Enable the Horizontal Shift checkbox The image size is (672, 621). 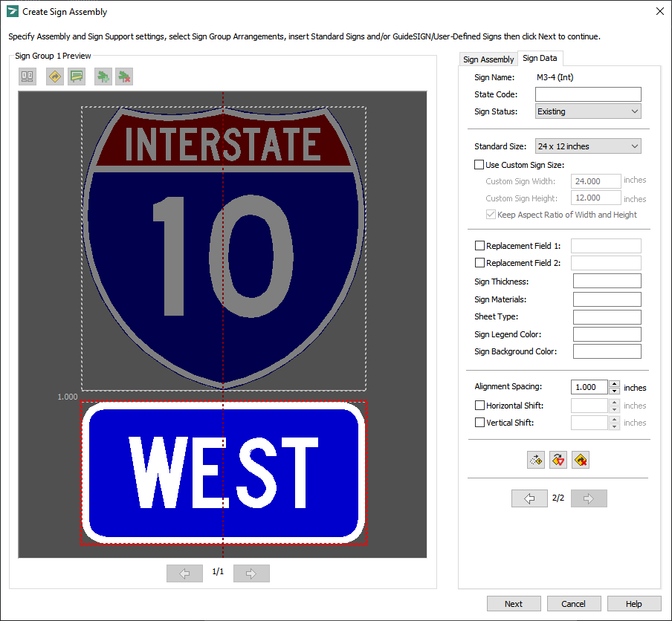(x=479, y=405)
